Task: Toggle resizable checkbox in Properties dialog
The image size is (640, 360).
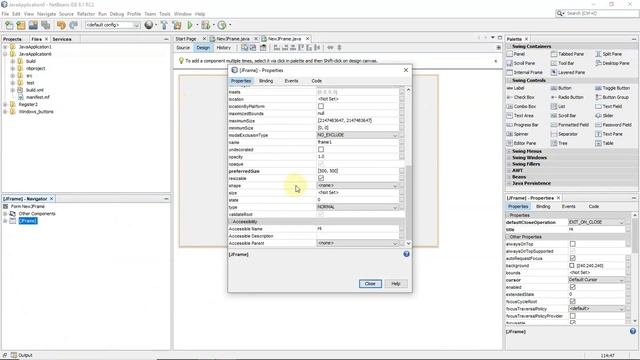Action: click(321, 178)
